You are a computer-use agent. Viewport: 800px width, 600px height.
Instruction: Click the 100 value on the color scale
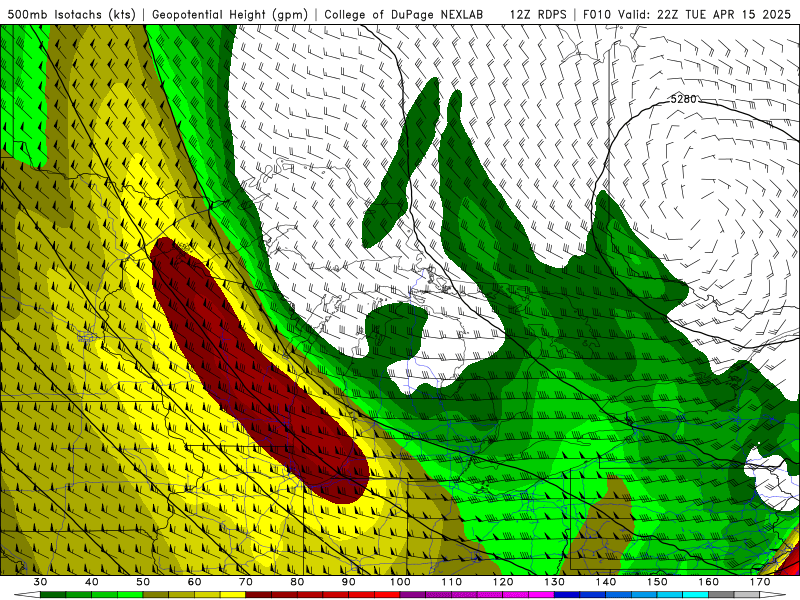click(x=401, y=582)
